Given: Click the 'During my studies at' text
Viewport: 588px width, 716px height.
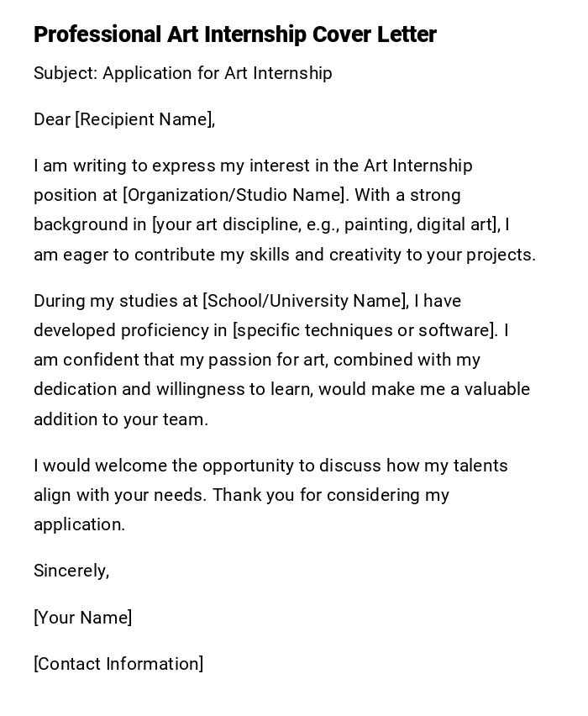Looking at the screenshot, I should [116, 302].
